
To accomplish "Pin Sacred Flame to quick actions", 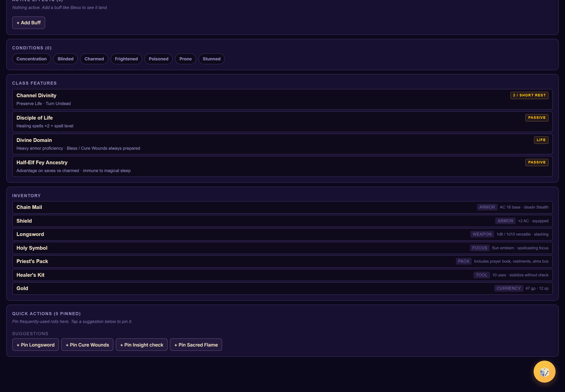I will [x=196, y=345].
